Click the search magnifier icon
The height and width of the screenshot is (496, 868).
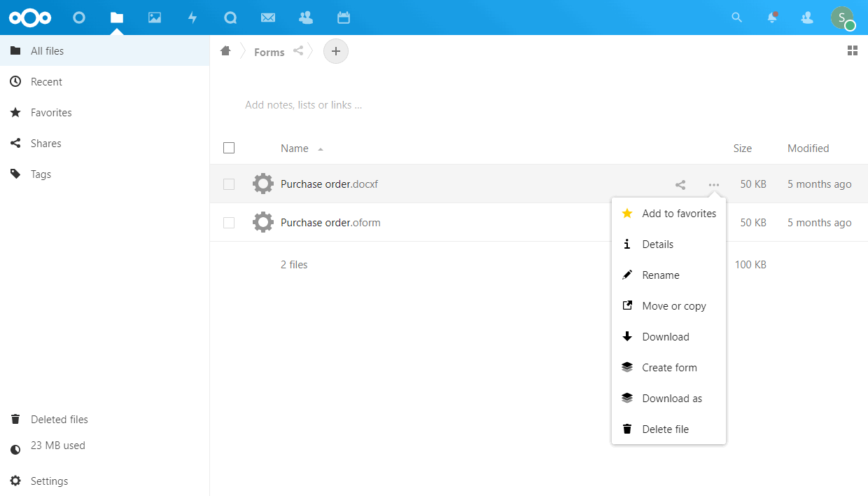coord(736,18)
